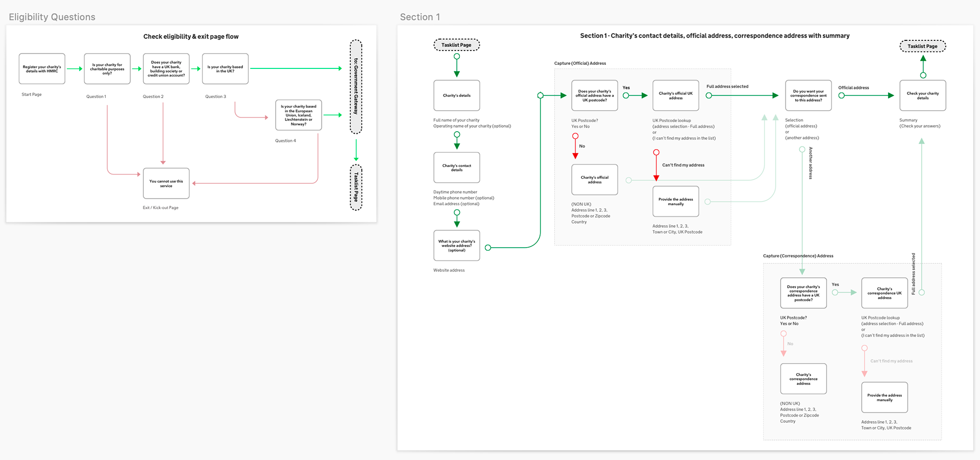Select the 'Tasklist Page' pill above Charity's details
The image size is (980, 460).
point(457,45)
